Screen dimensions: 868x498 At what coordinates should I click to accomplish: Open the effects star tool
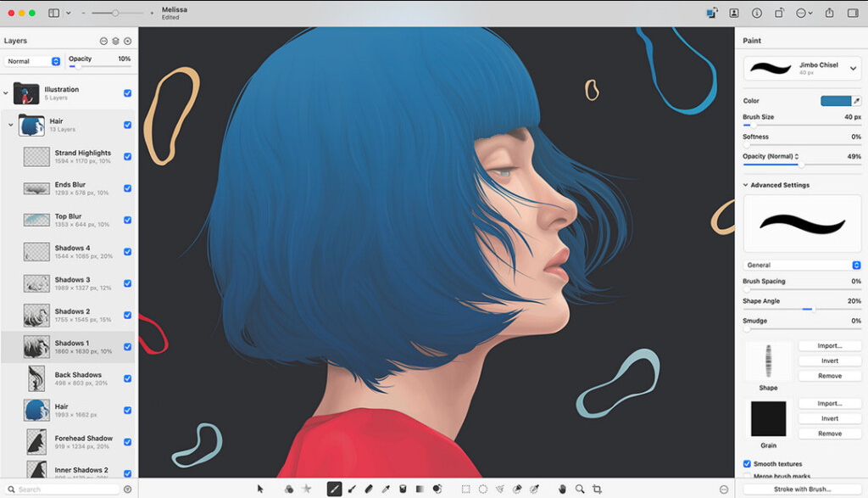[x=306, y=489]
